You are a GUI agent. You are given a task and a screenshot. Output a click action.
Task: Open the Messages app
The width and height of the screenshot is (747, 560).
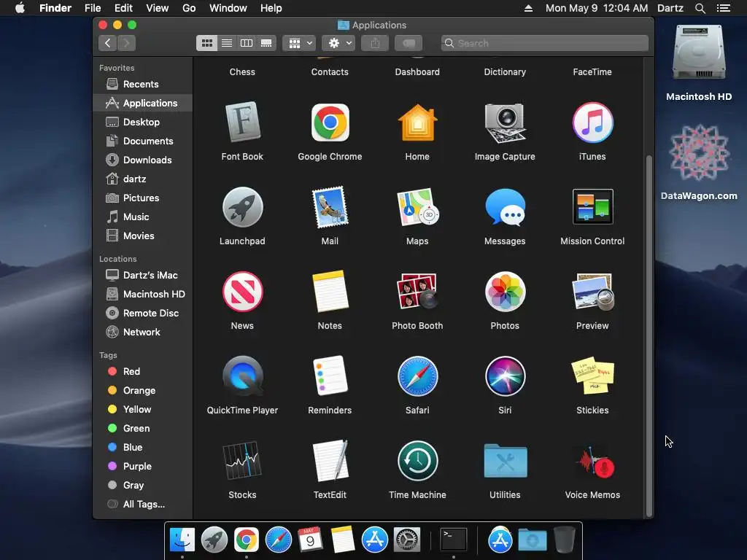[x=505, y=207]
